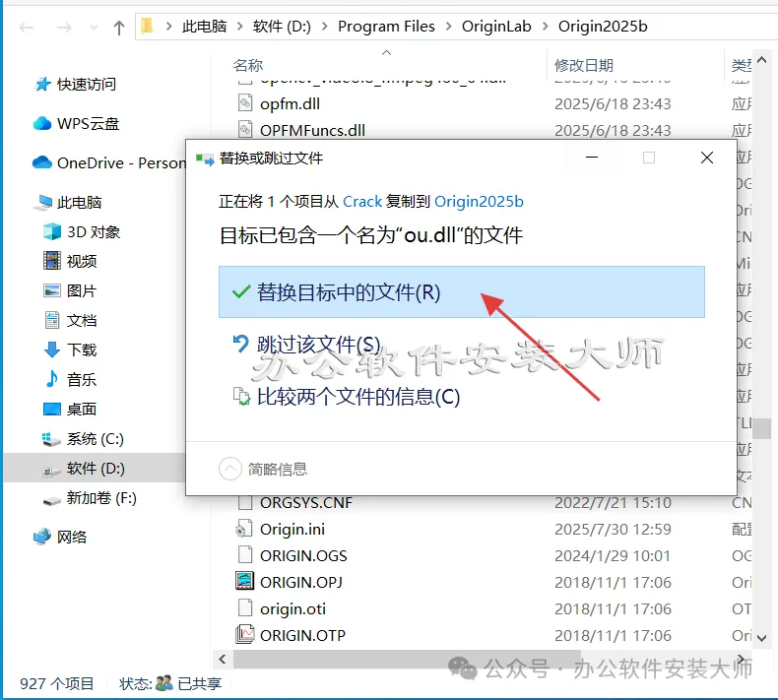Click the 下载 blue arrow icon
778x700 pixels.
click(52, 350)
